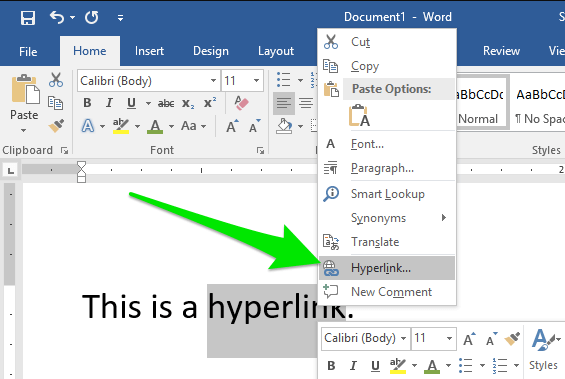
Task: Click the ruler tab selector
Action: tap(11, 170)
